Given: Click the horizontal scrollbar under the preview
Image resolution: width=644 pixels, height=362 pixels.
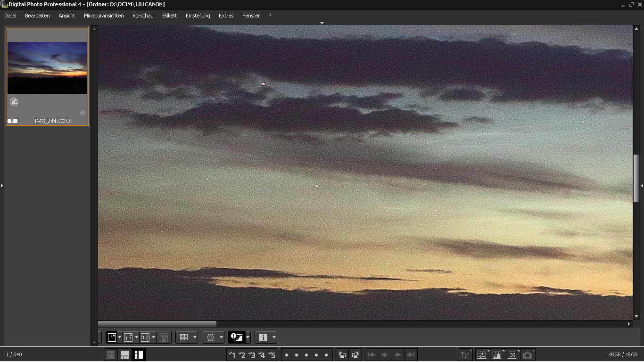Looking at the screenshot, I should click(157, 324).
